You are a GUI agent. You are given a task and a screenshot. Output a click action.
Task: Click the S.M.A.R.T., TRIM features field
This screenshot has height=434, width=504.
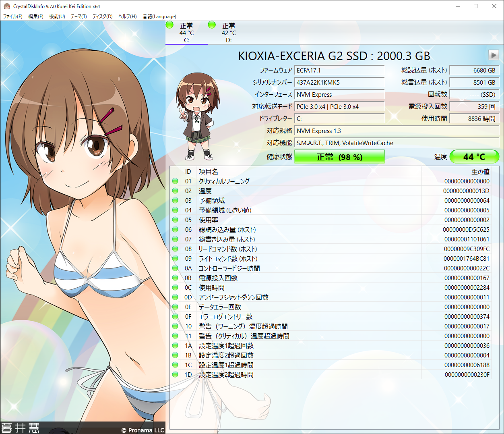click(397, 143)
